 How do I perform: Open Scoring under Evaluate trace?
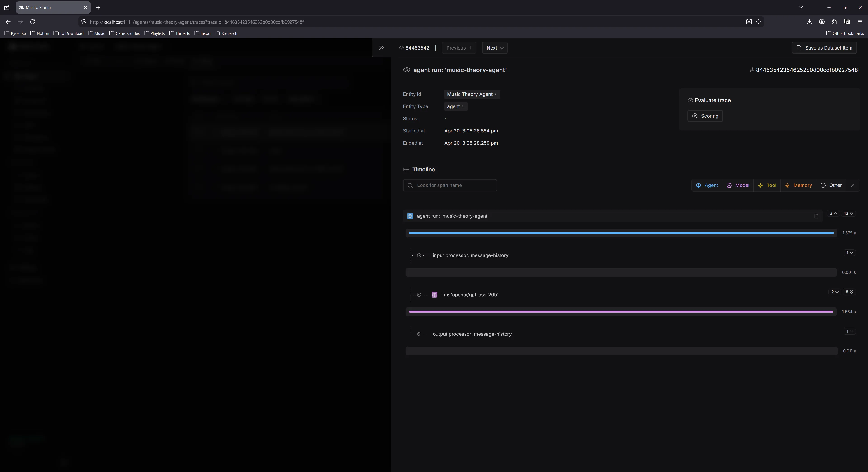pos(705,116)
